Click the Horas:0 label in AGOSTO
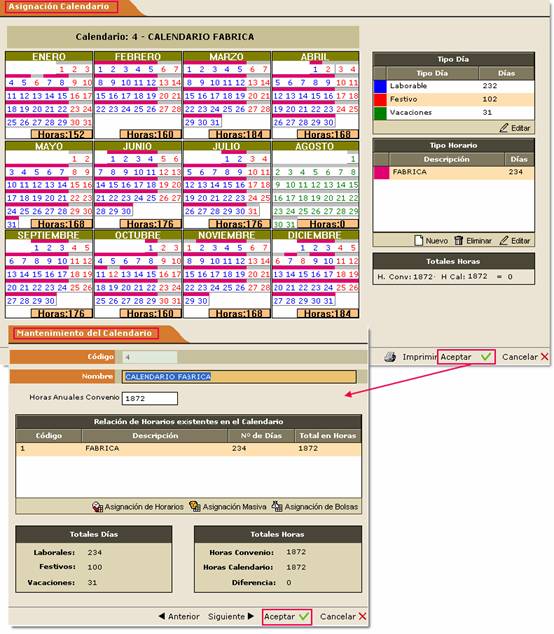This screenshot has width=554, height=634. (x=328, y=224)
